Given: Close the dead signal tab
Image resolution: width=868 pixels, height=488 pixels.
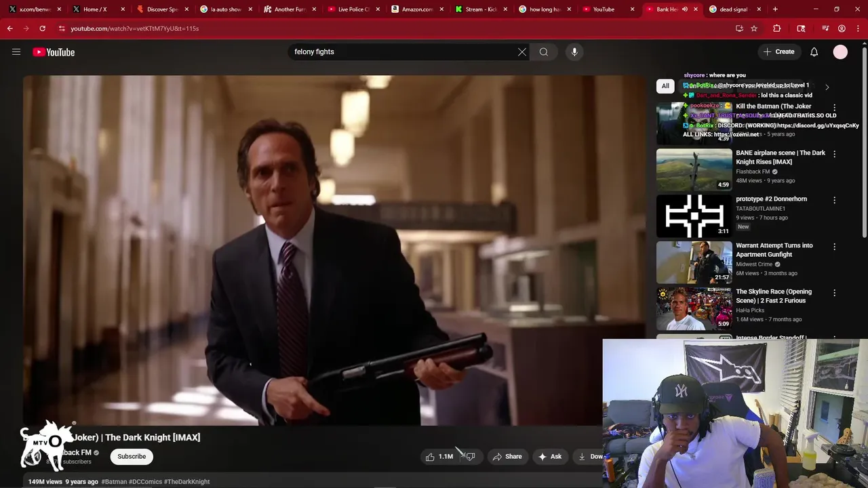Looking at the screenshot, I should pyautogui.click(x=759, y=9).
